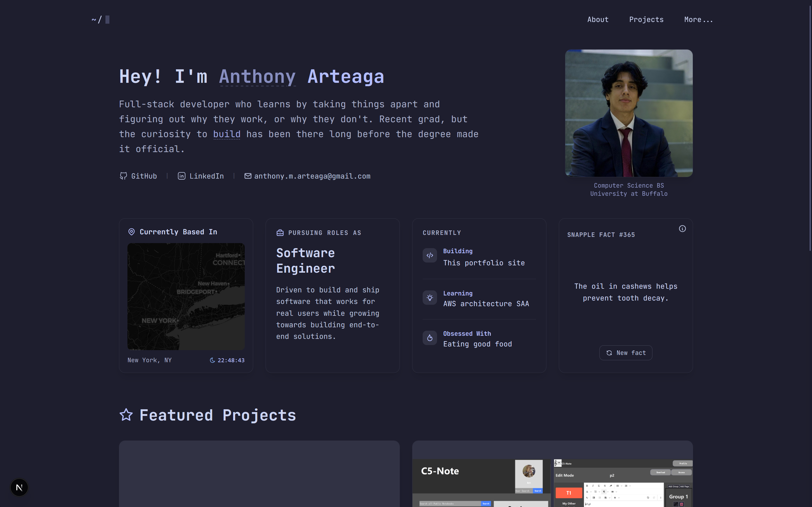812x507 pixels.
Task: Click the Learning lightbulb icon
Action: point(429,298)
